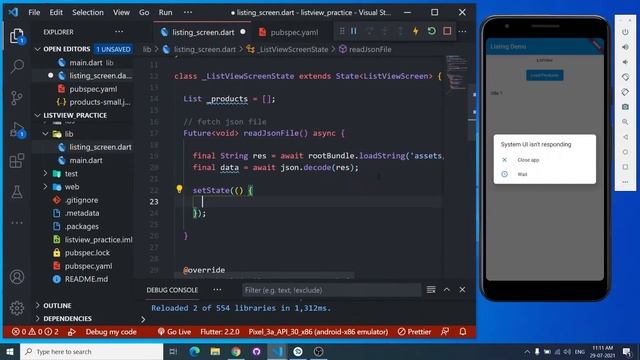Clear the debug console output
This screenshot has width=640, height=360.
431,290
